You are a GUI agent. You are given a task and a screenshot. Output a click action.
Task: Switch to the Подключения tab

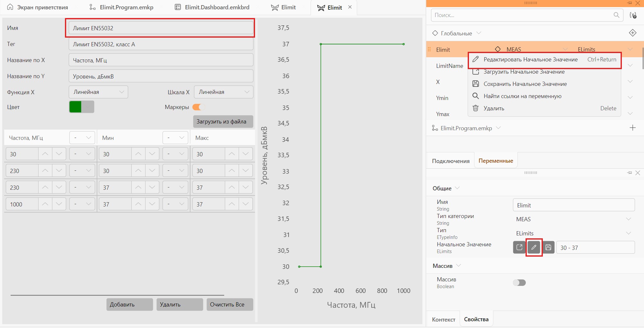coord(450,161)
